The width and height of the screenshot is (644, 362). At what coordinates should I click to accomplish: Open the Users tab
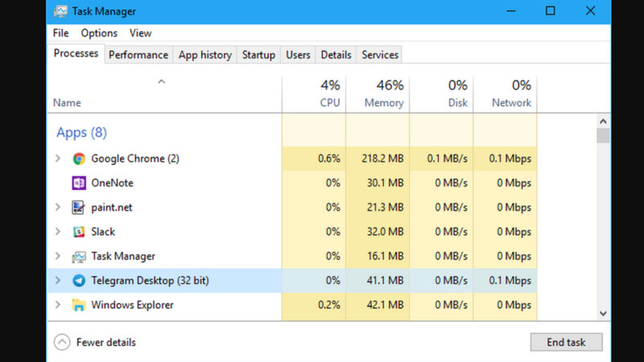[298, 55]
